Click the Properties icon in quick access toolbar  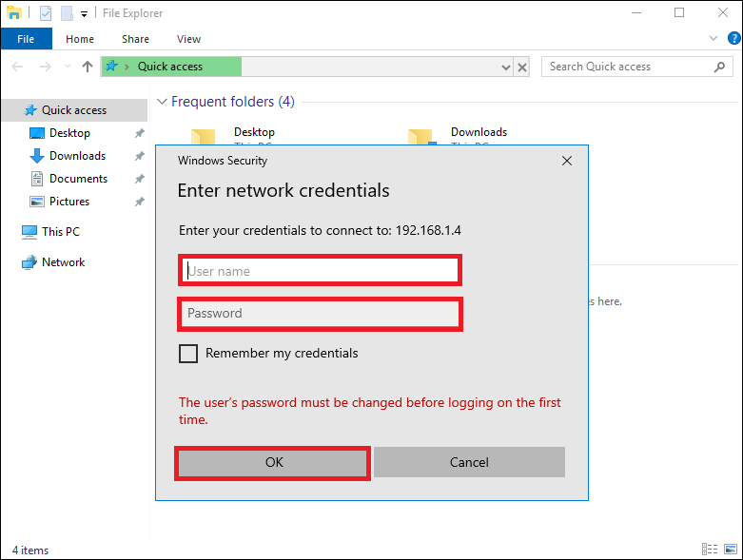[x=46, y=13]
